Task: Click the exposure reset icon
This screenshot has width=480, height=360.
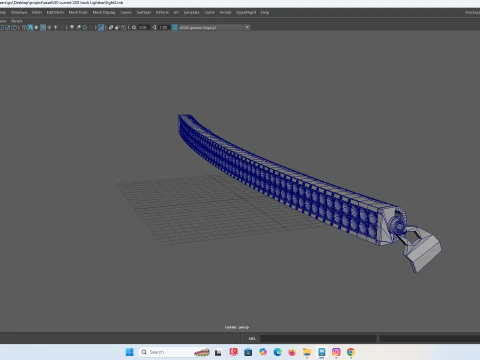Action: [134, 27]
